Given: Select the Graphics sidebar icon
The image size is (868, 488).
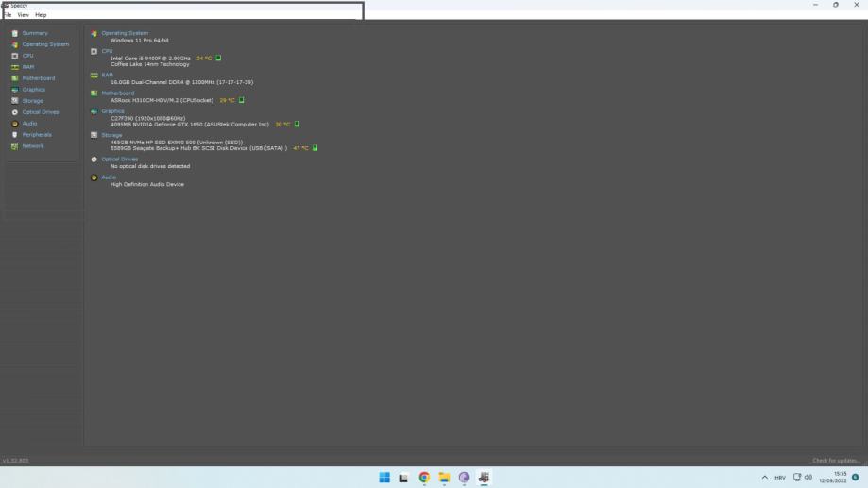Looking at the screenshot, I should tap(15, 90).
